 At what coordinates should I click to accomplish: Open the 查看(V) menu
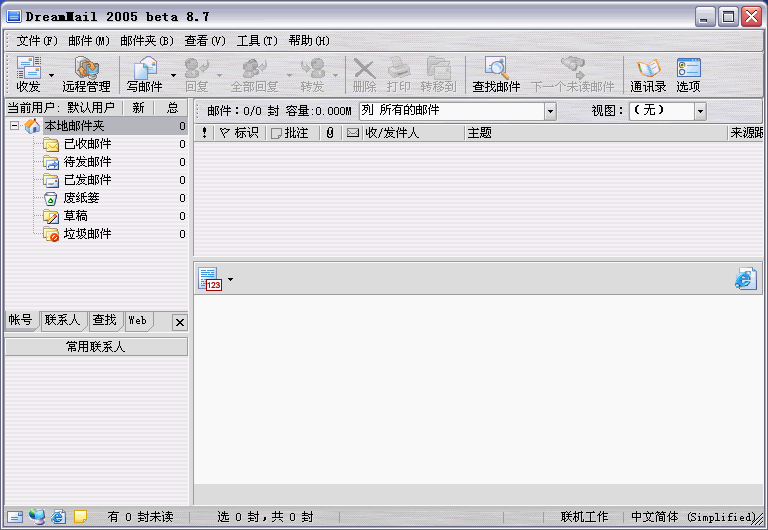tap(205, 41)
